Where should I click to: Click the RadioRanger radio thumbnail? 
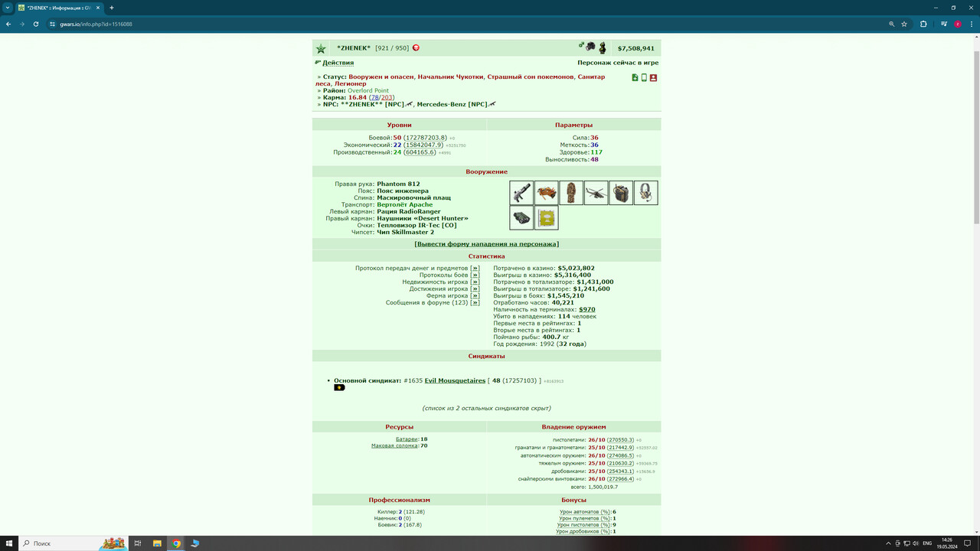tap(621, 193)
